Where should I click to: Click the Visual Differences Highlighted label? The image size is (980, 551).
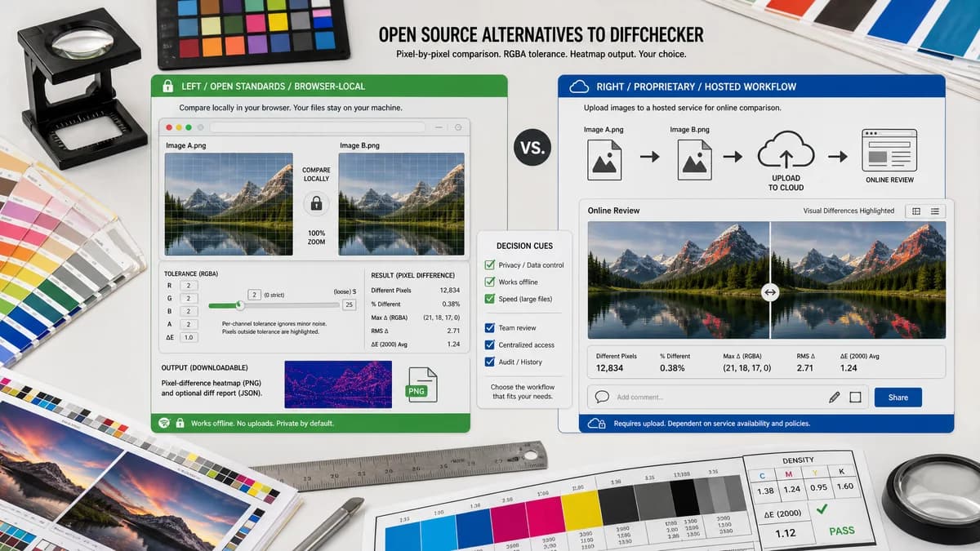pyautogui.click(x=849, y=211)
